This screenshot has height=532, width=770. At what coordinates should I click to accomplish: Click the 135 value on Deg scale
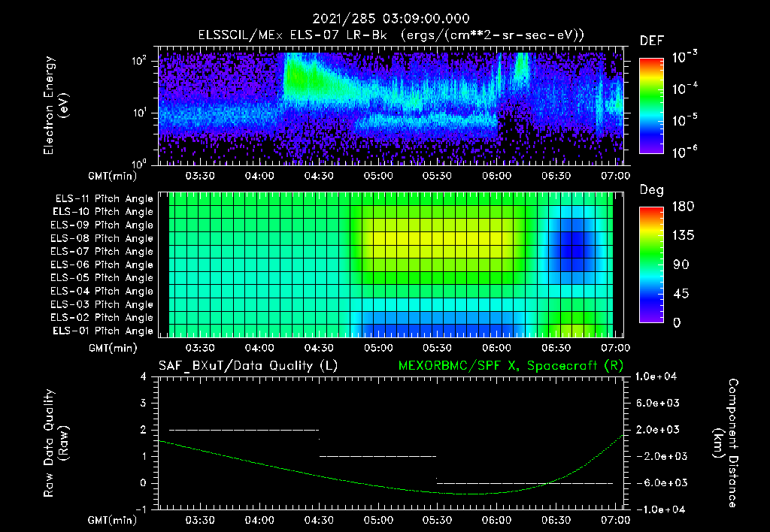tap(683, 236)
